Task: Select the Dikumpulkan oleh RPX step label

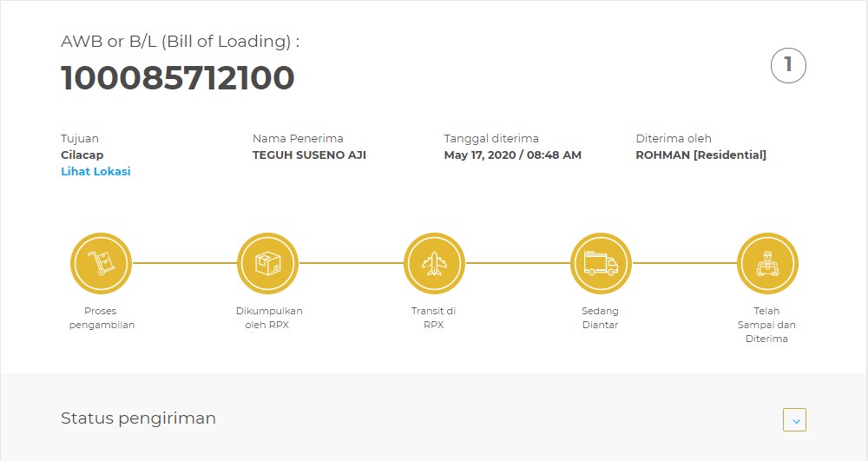Action: (x=268, y=318)
